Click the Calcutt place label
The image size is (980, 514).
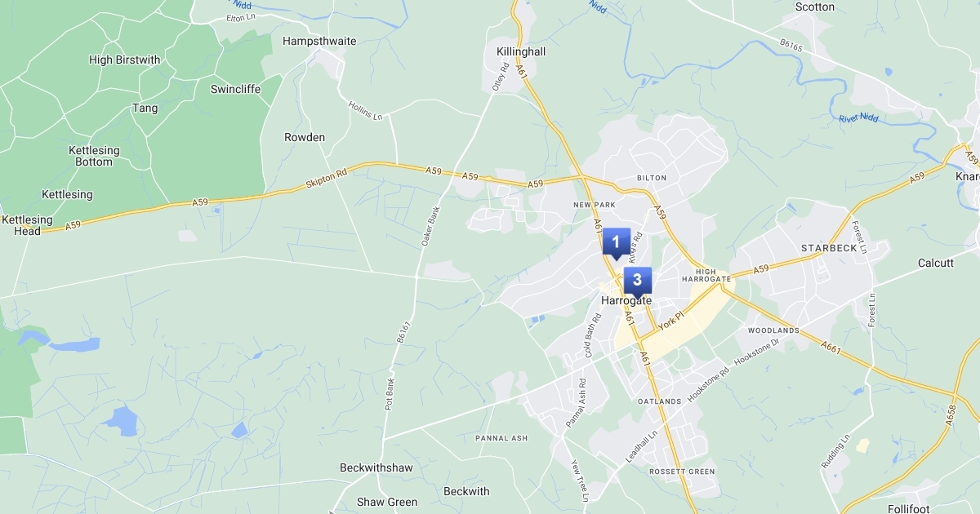[936, 263]
